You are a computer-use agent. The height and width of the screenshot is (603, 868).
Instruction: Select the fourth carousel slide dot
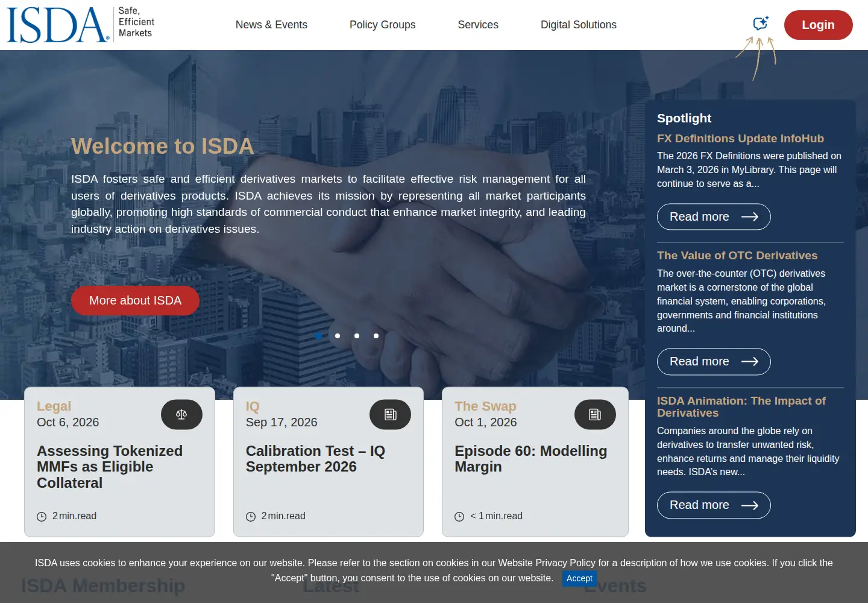point(376,336)
